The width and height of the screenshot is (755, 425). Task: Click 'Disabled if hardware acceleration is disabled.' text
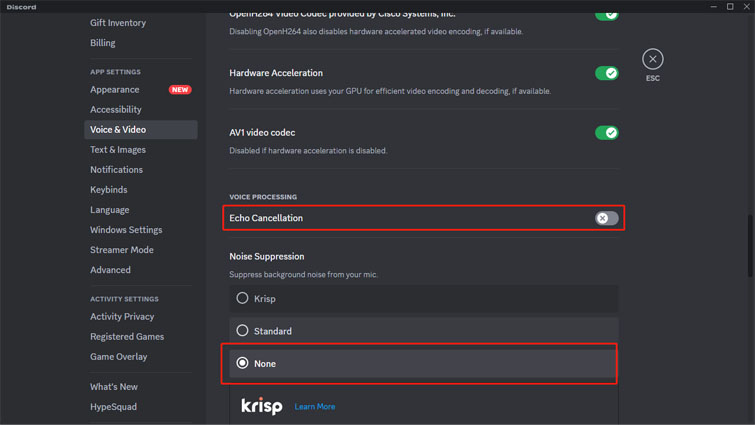coord(308,151)
